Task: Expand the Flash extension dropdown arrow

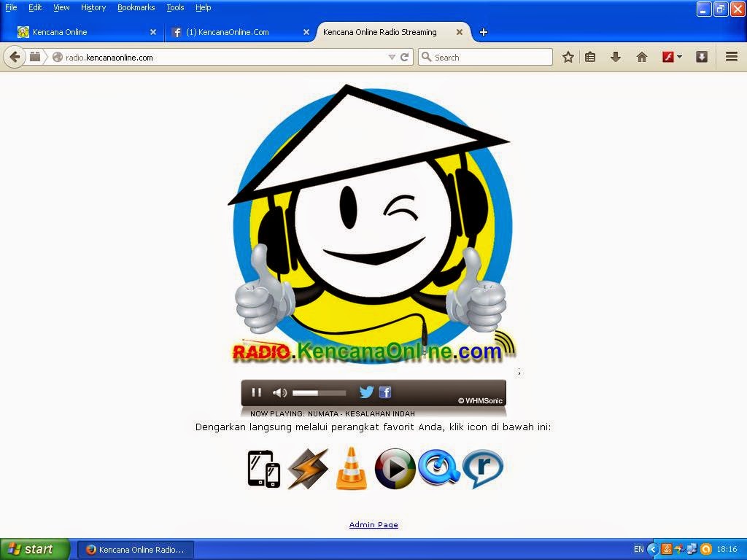Action: [680, 57]
